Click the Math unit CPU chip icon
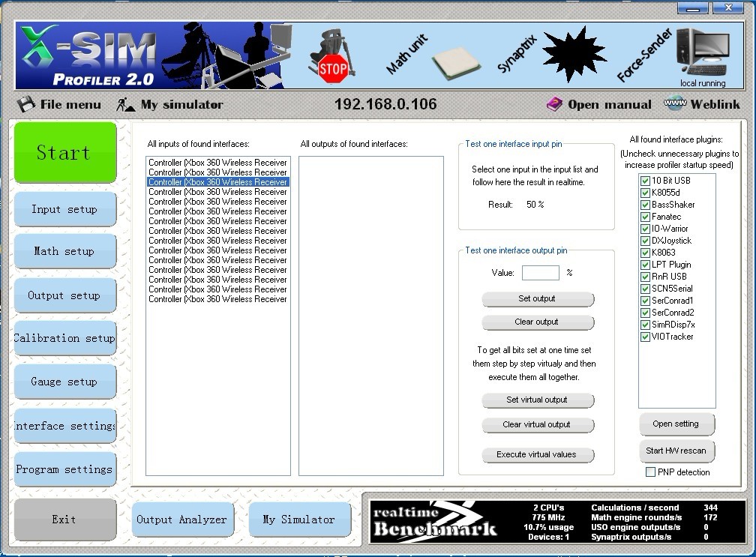 coord(456,63)
